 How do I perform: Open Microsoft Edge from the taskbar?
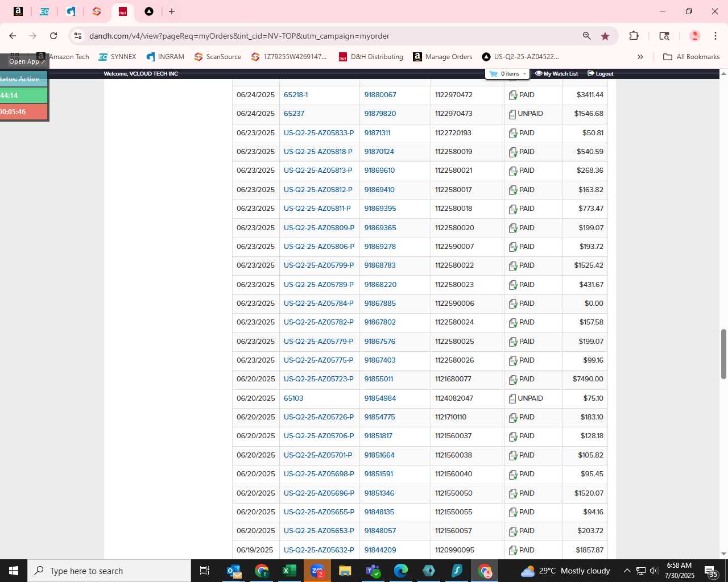401,571
